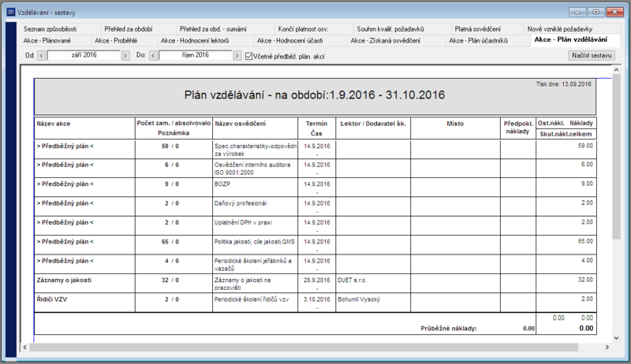Close the Vzdělávání - sestavy window
The image size is (631, 364).
pos(614,13)
